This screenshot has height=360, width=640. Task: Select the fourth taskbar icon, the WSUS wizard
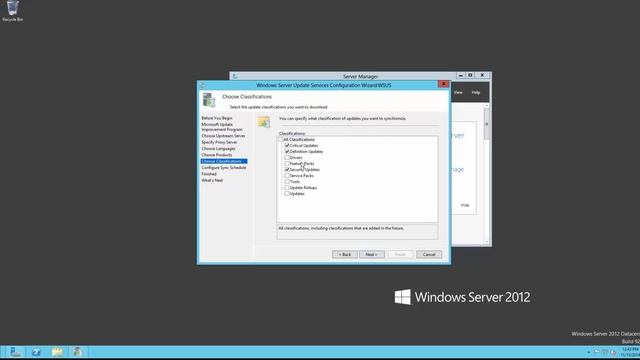78,352
